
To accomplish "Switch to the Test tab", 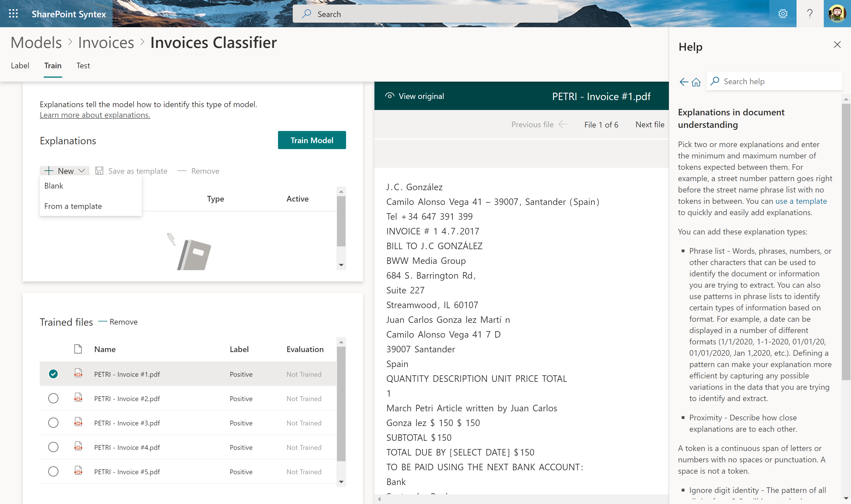I will 83,65.
